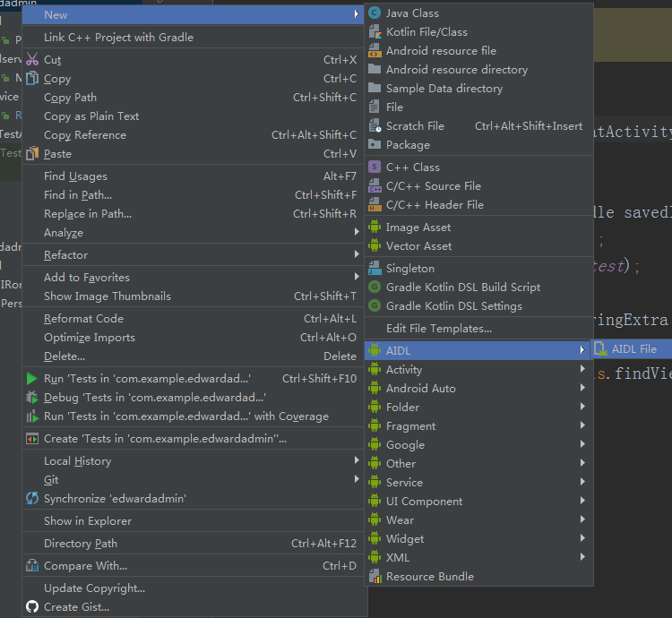
Task: Expand the Activity submenu arrow
Action: coord(582,369)
